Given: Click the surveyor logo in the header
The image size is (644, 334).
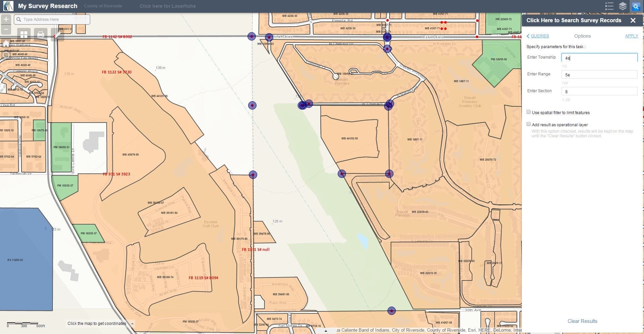Looking at the screenshot, I should coord(8,6).
